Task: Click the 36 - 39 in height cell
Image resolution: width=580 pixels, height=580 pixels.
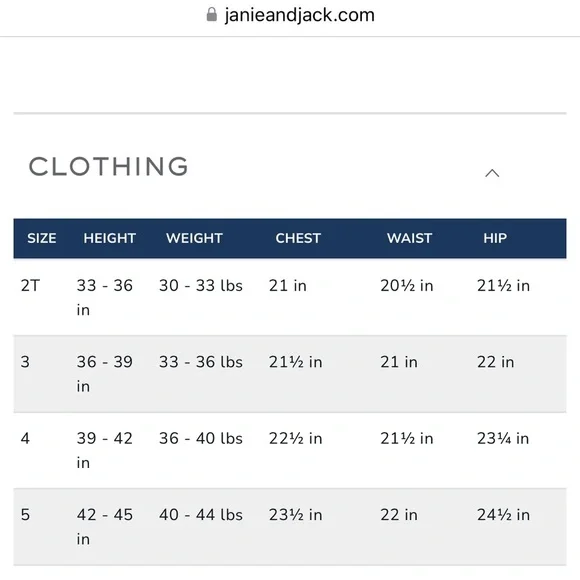Action: coord(105,374)
